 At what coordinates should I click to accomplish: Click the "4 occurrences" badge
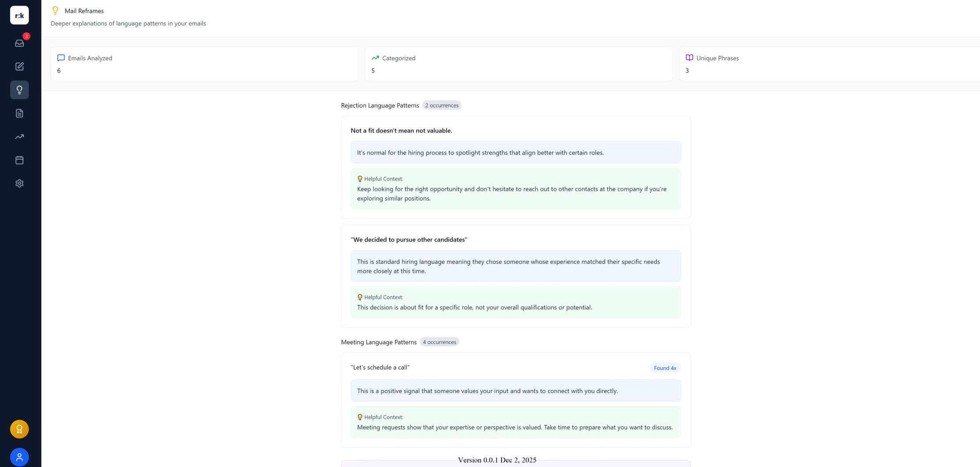(x=439, y=342)
